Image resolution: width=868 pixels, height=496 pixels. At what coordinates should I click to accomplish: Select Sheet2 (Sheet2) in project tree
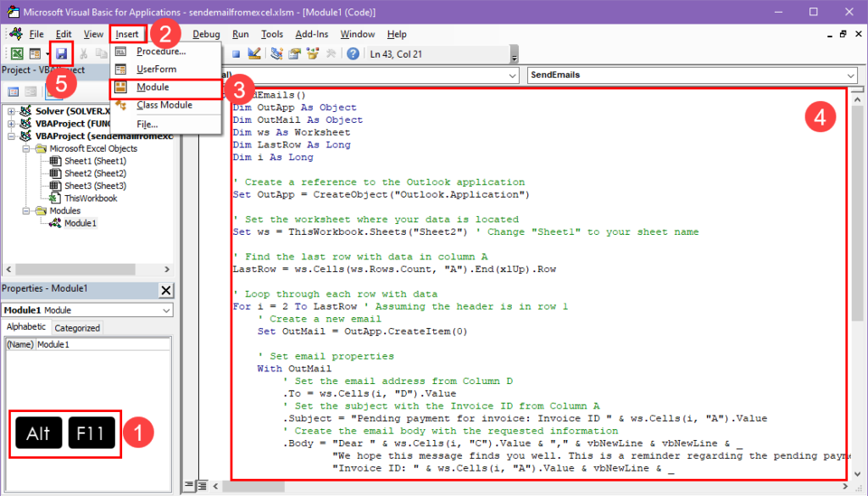[x=94, y=173]
